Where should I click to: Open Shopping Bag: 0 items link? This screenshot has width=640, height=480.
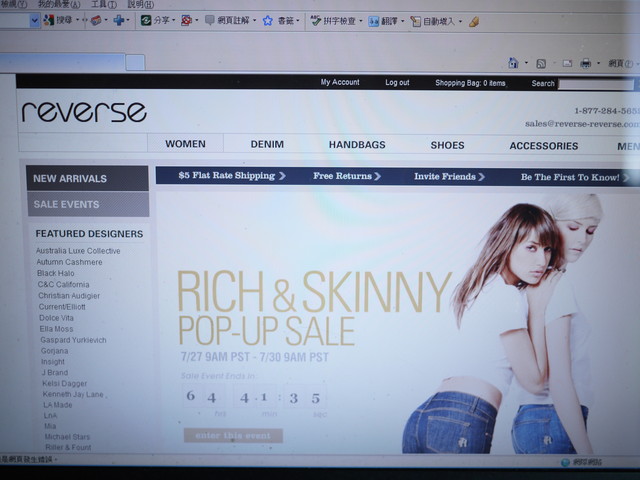[x=470, y=83]
